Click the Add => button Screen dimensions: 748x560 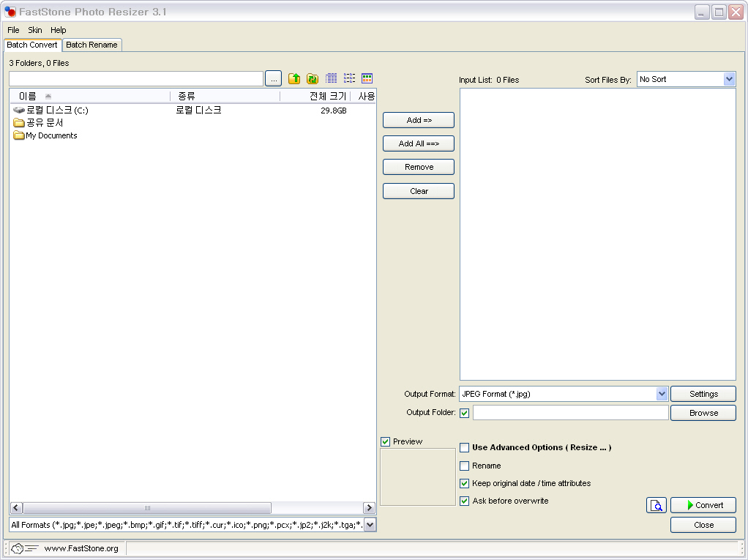pyautogui.click(x=419, y=120)
